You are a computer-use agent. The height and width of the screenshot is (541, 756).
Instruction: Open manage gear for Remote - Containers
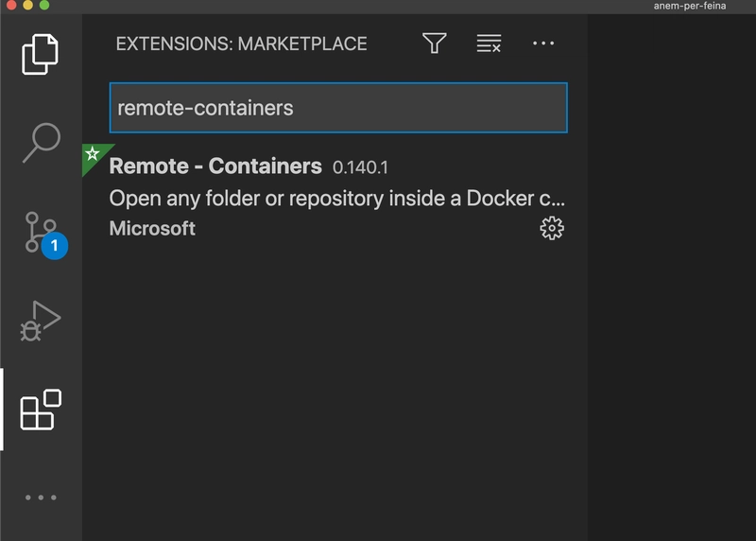(x=552, y=228)
